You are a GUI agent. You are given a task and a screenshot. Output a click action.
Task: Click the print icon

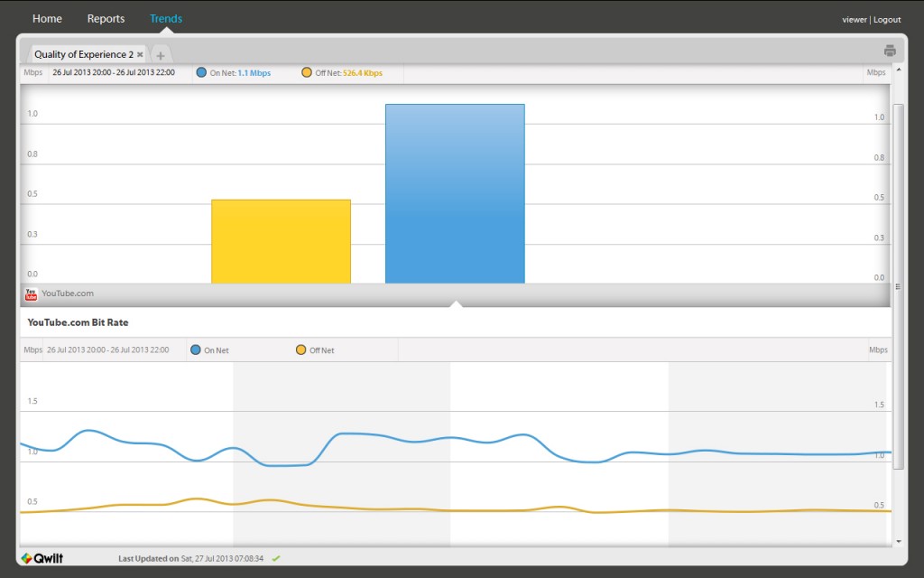(x=890, y=51)
